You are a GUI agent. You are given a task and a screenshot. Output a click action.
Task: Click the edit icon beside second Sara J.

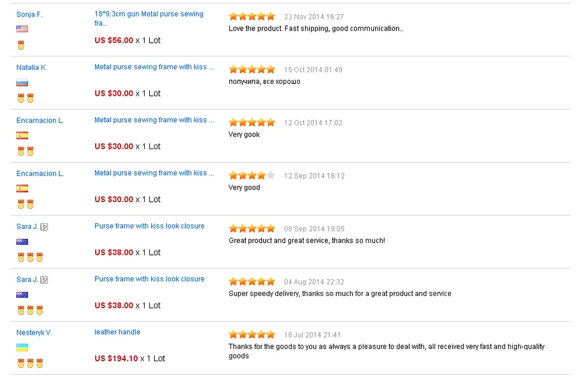pos(44,280)
